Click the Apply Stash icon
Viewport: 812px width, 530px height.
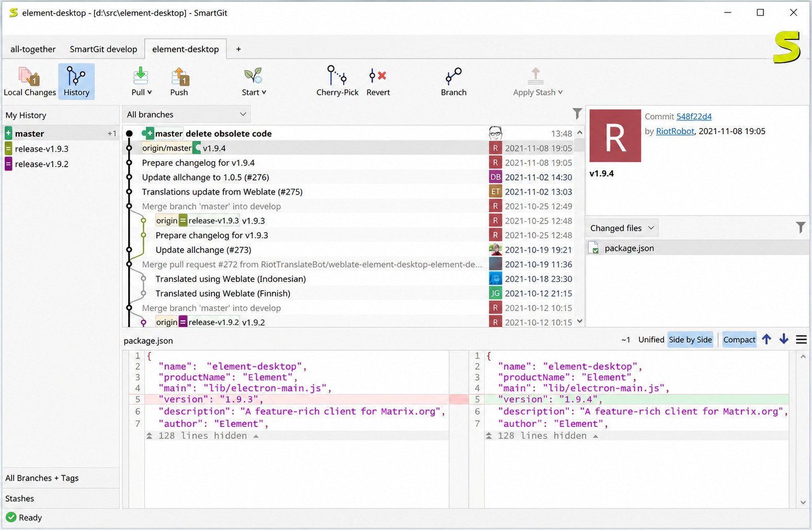(x=535, y=76)
